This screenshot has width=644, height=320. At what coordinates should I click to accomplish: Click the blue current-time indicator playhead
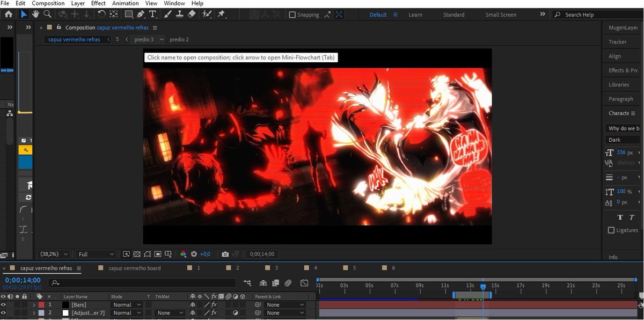pos(483,287)
